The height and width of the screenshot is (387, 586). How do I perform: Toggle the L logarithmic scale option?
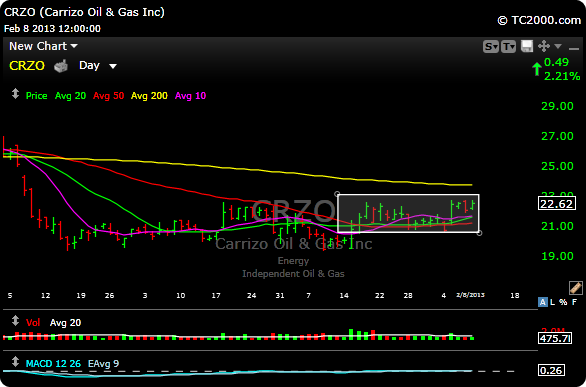(553, 302)
